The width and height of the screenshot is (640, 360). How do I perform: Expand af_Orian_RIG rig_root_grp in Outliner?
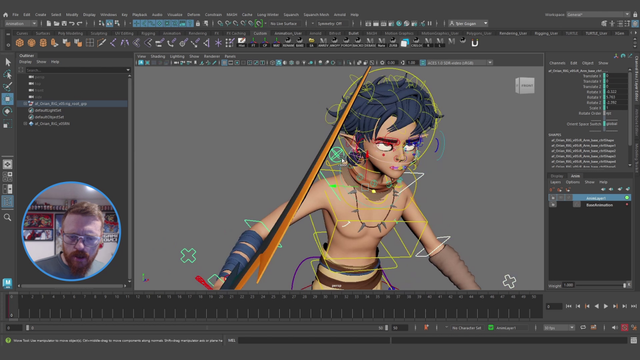point(25,104)
